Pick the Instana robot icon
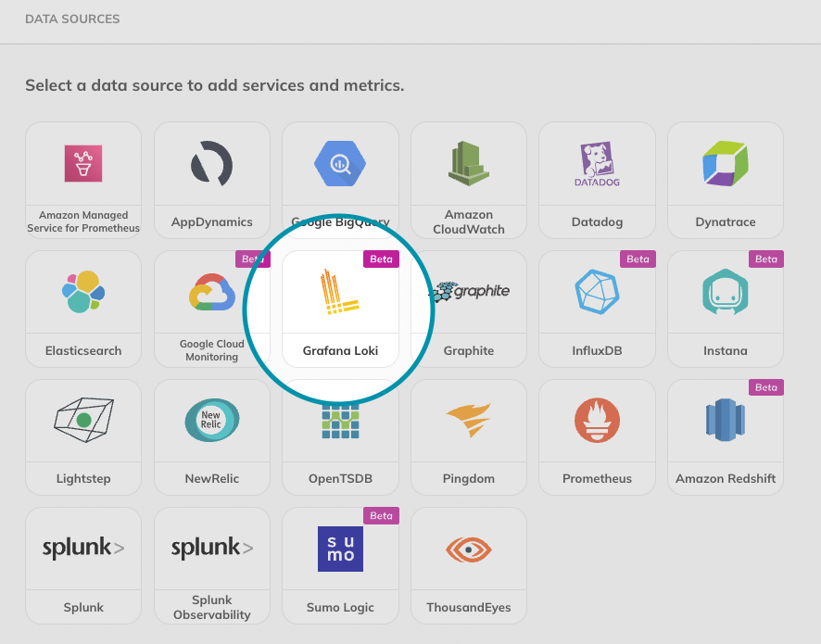 tap(725, 292)
